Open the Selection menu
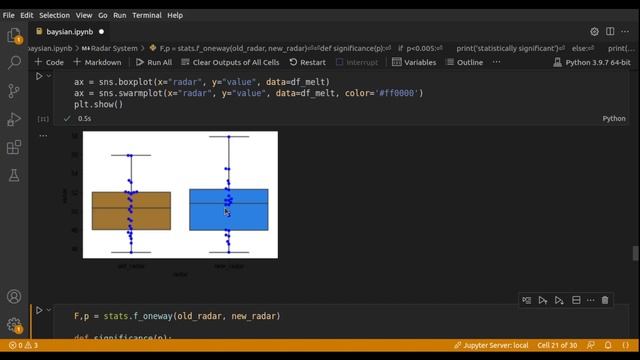This screenshot has width=640, height=360. [54, 15]
